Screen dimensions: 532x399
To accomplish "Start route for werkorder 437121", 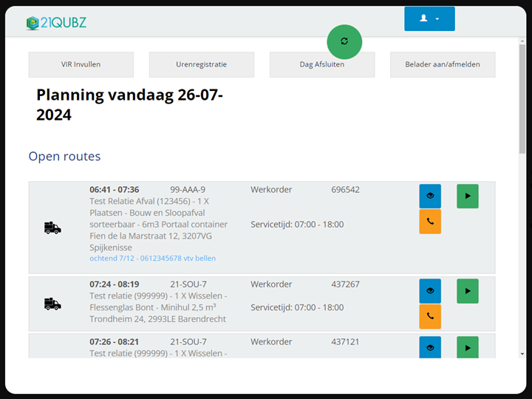I will click(x=468, y=347).
